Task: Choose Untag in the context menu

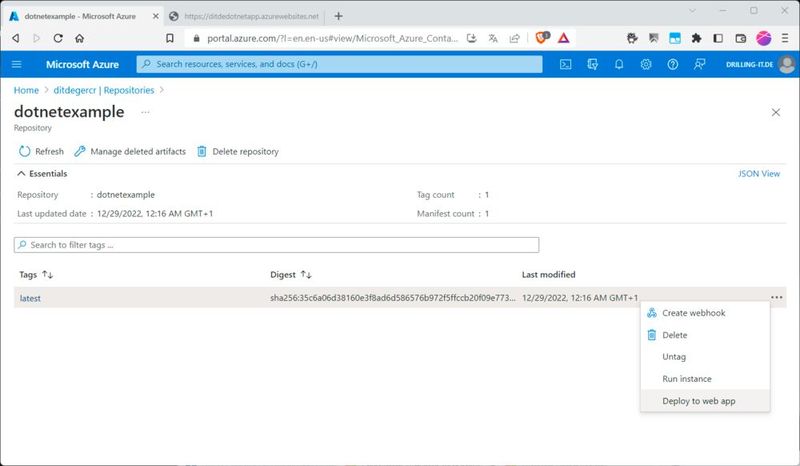Action: pyautogui.click(x=705, y=357)
